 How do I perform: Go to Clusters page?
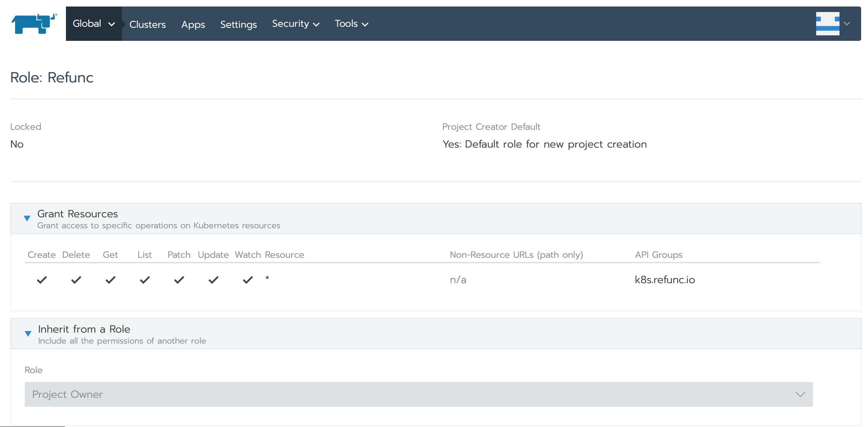click(147, 24)
